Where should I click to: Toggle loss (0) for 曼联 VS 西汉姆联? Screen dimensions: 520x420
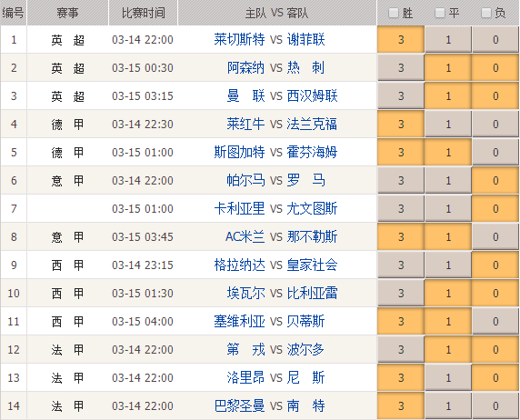point(495,96)
